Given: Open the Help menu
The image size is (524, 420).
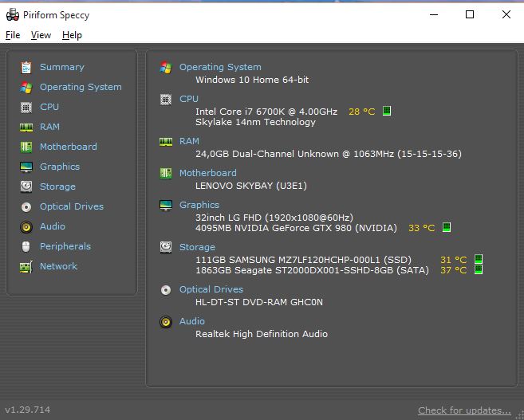Looking at the screenshot, I should [x=73, y=35].
